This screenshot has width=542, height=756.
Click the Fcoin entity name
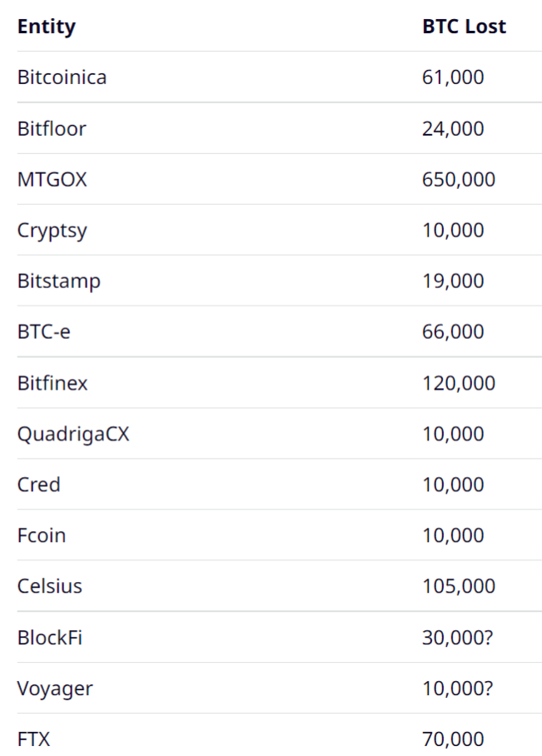42,535
